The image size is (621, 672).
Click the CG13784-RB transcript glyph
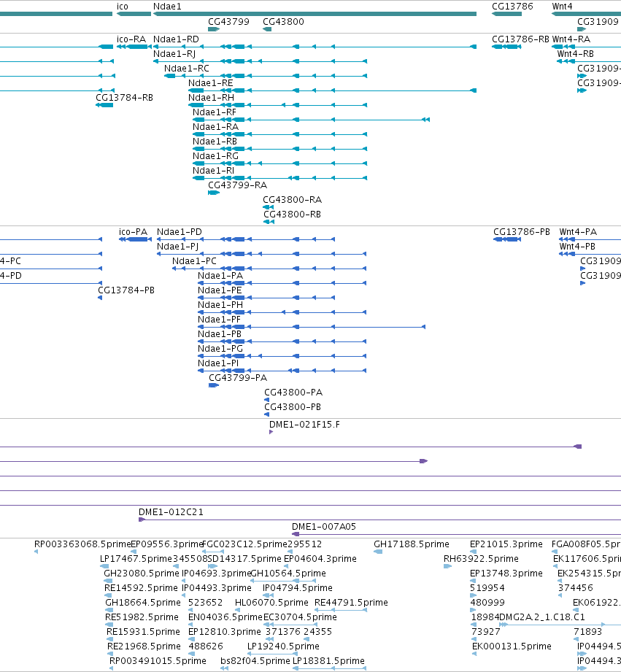pos(104,105)
